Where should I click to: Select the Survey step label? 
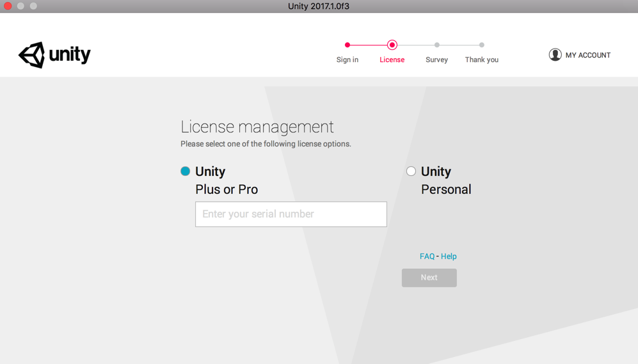(437, 59)
